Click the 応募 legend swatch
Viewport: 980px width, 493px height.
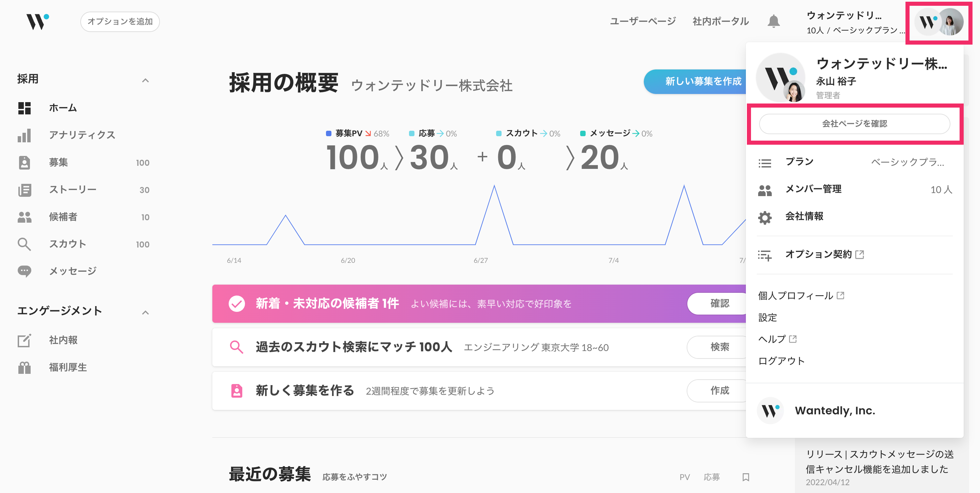(x=411, y=133)
